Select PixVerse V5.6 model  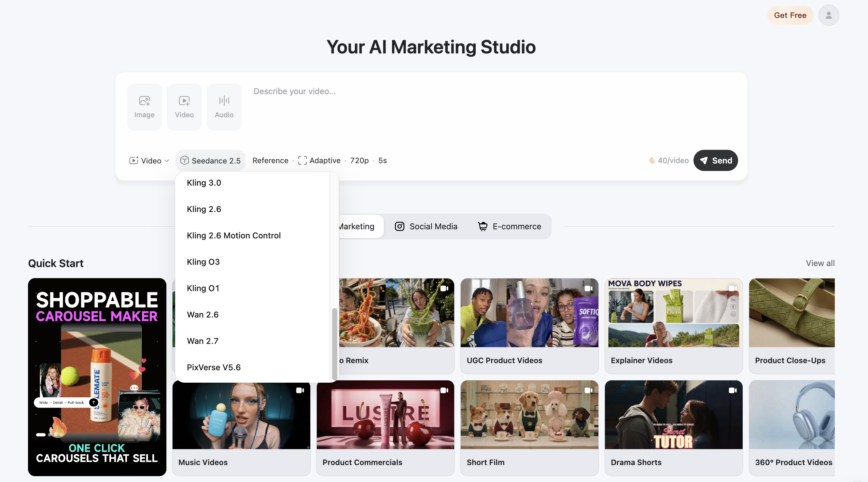(x=252, y=367)
